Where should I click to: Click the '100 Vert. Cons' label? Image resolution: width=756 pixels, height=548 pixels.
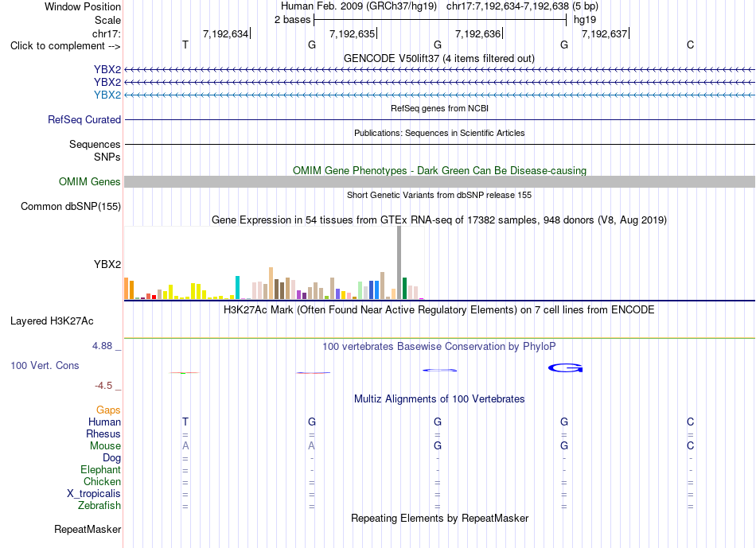(x=45, y=365)
